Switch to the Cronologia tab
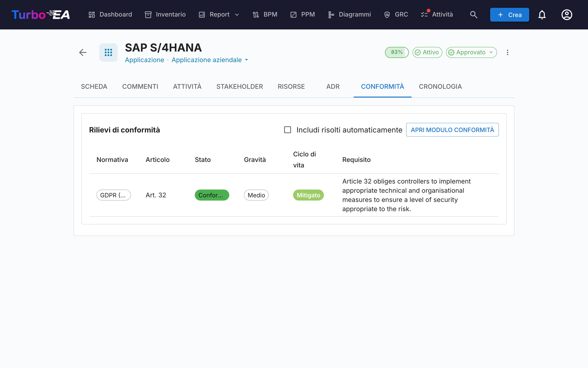 [x=440, y=87]
